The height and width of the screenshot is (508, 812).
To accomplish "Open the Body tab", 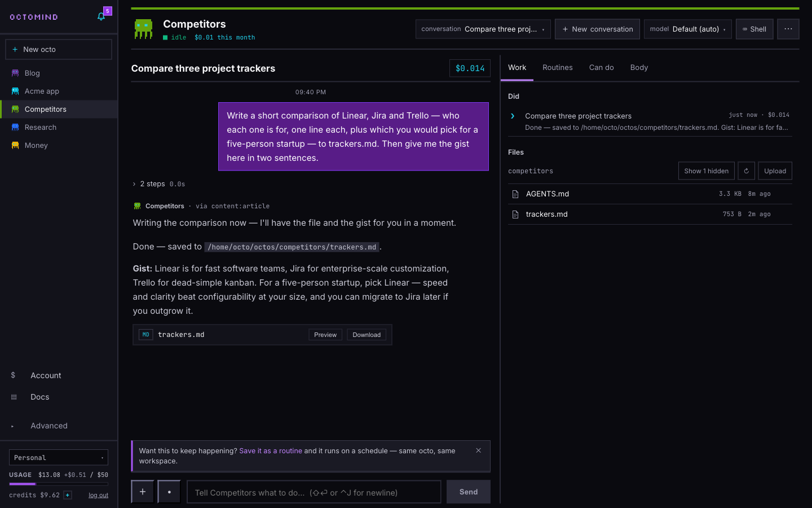I will (639, 67).
